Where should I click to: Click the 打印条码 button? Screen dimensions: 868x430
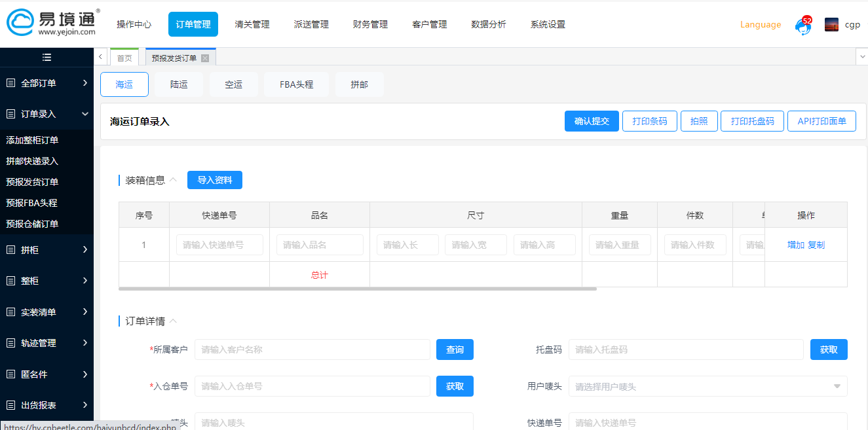coord(650,121)
